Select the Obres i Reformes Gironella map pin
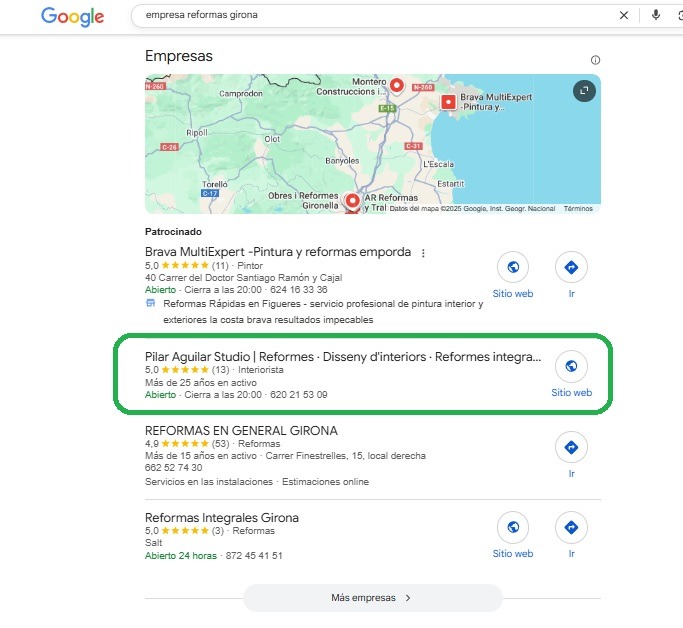The width and height of the screenshot is (683, 628). (x=352, y=201)
